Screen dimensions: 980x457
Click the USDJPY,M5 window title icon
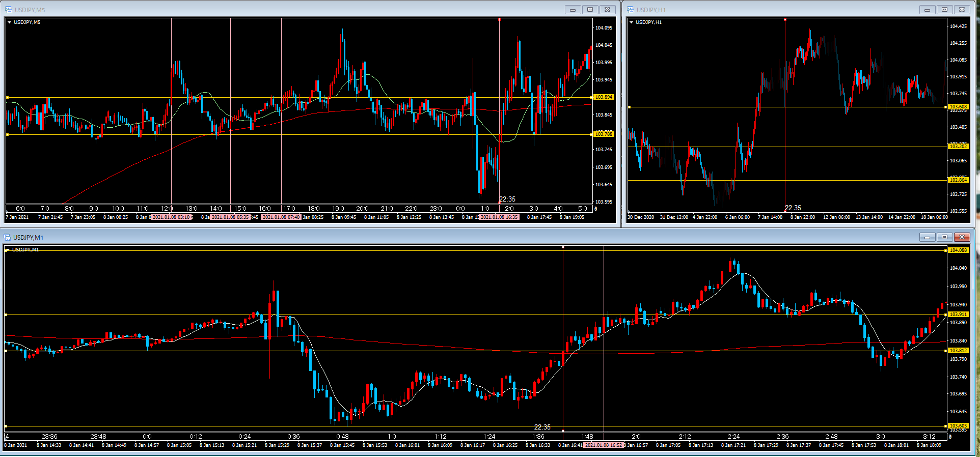pyautogui.click(x=9, y=10)
